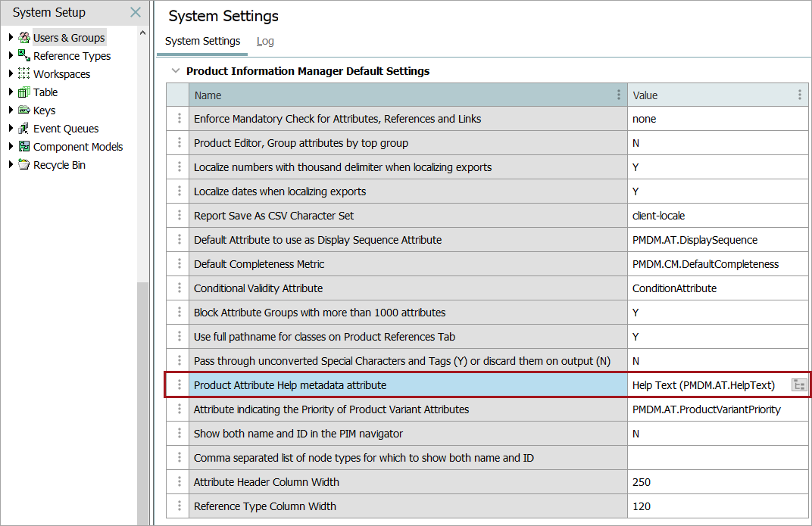Collapse Product Information Manager Default Settings section
812x526 pixels.
(176, 71)
